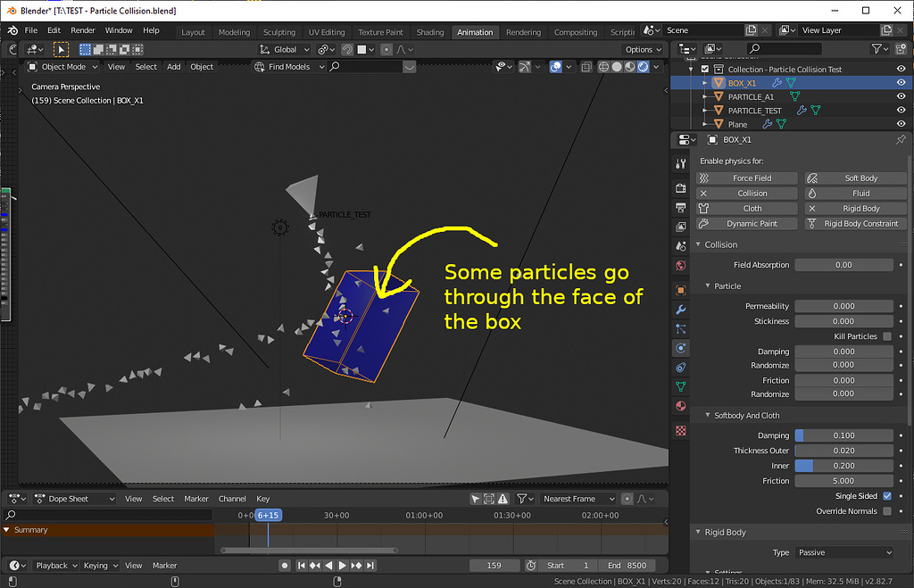This screenshot has height=588, width=914.
Task: Enable Soft Body physics
Action: coord(856,178)
